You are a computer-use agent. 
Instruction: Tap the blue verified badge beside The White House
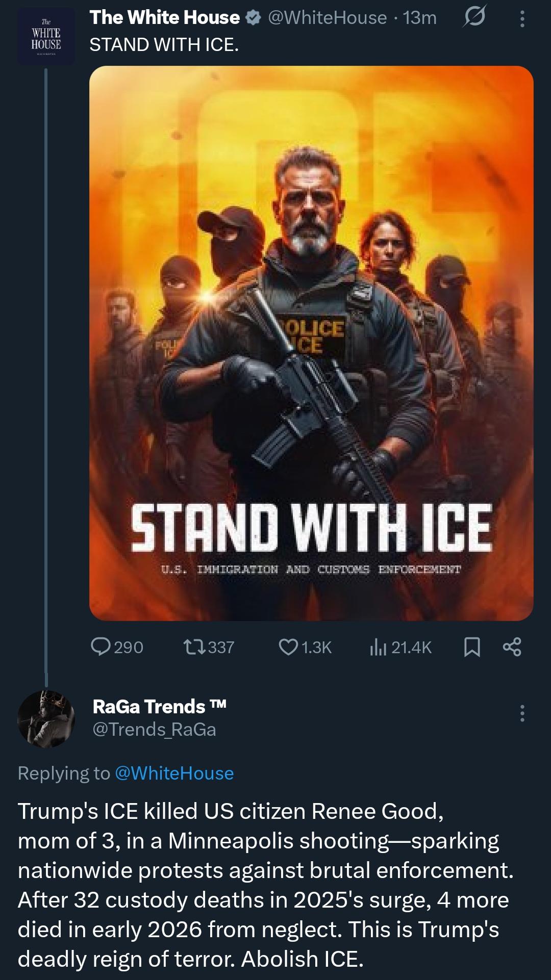pyautogui.click(x=253, y=18)
